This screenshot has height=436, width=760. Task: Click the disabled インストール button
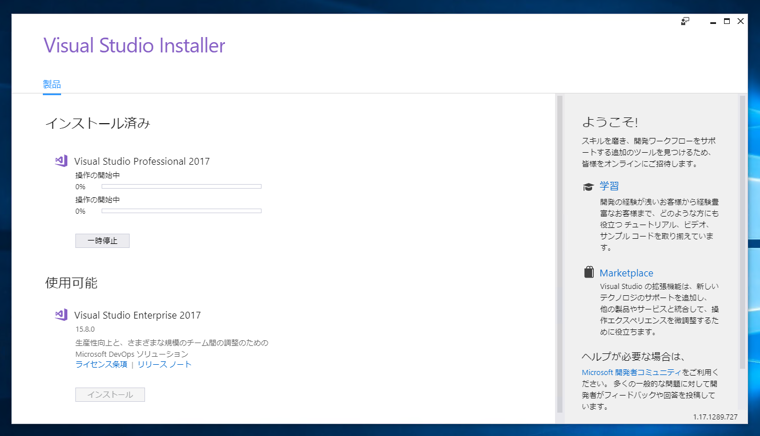pyautogui.click(x=110, y=395)
